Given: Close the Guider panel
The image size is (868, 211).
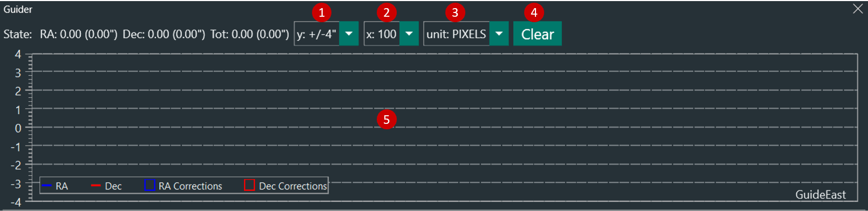Looking at the screenshot, I should click(858, 9).
